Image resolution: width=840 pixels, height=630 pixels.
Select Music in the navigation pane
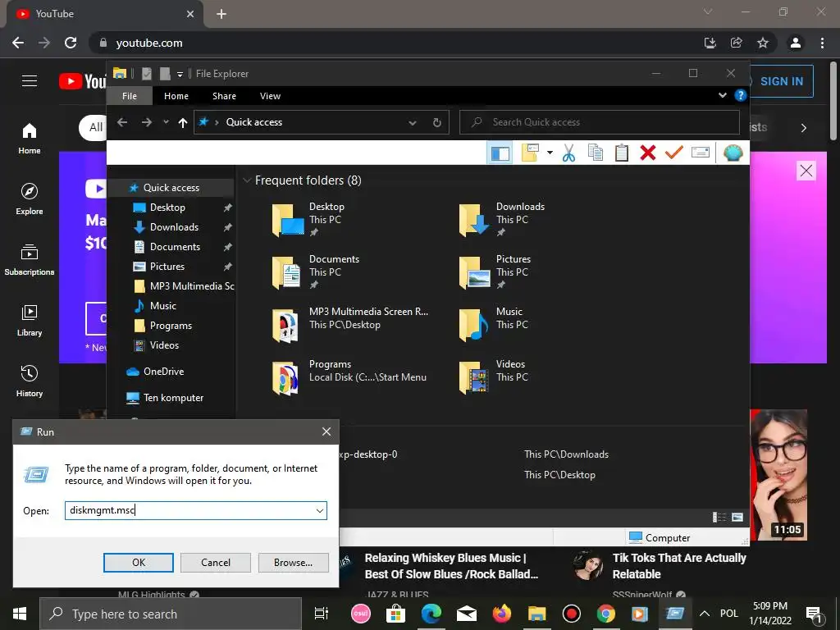(163, 306)
